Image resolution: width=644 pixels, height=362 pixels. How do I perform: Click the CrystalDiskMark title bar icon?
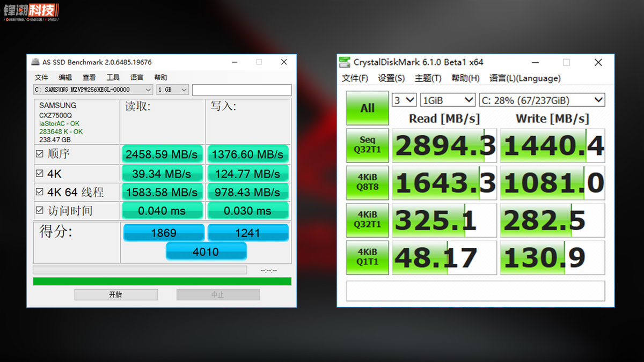[x=345, y=62]
